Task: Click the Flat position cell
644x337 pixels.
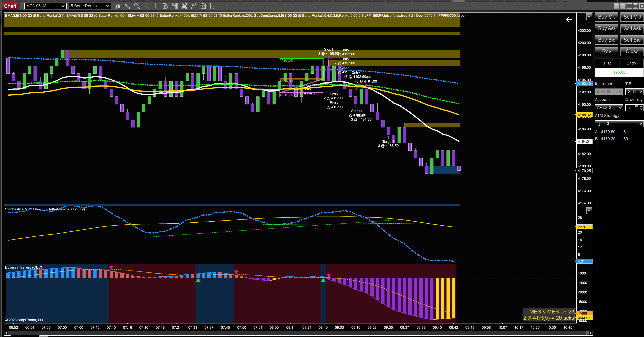Action: [607, 63]
